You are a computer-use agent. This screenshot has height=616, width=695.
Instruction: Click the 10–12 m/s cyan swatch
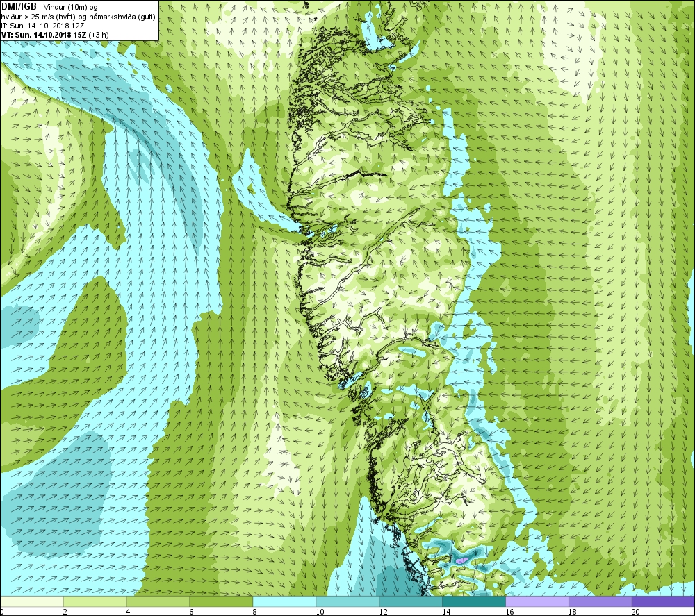pos(347,601)
